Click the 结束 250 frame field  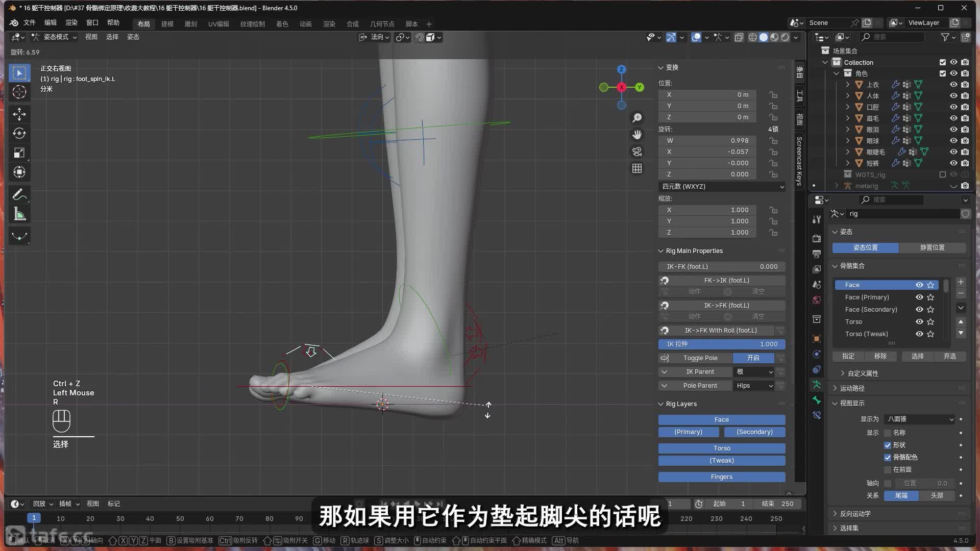coord(777,504)
